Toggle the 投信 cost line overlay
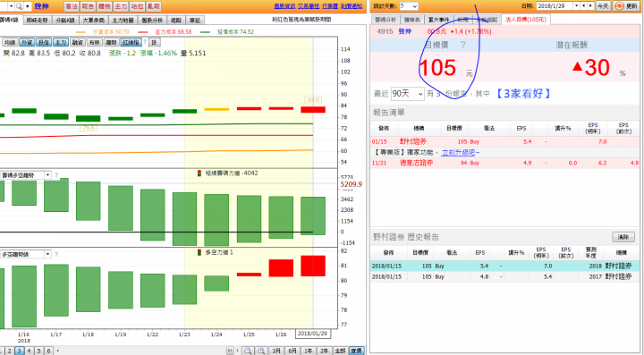Viewport: 644px width, 355px height. [x=44, y=42]
